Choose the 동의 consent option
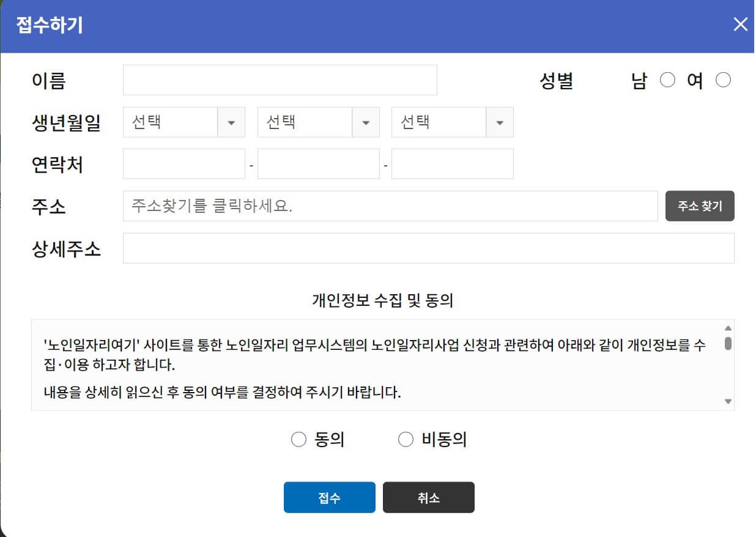Viewport: 756px width, 537px height. click(298, 439)
